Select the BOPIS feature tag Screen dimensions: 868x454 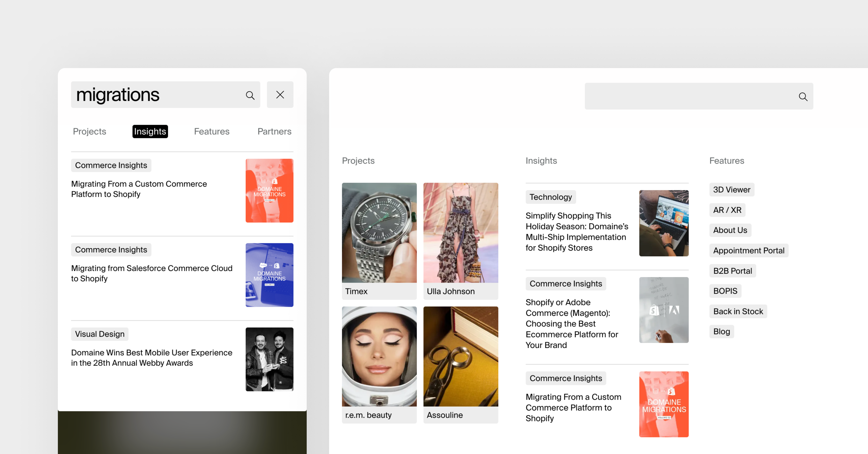click(725, 291)
